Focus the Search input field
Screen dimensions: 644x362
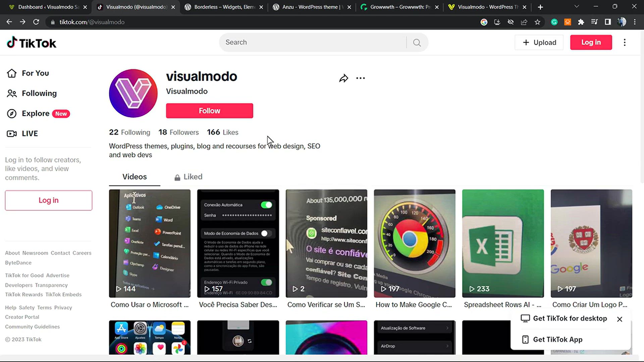[312, 42]
